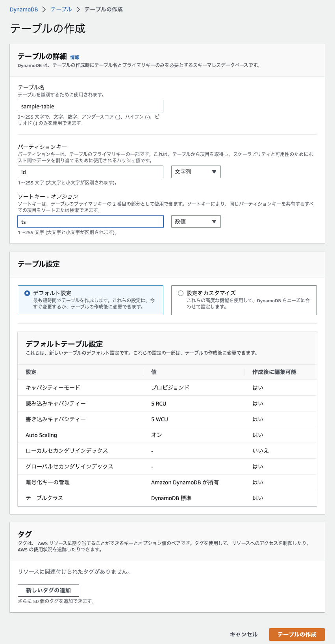This screenshot has width=335, height=644.
Task: Select the 設定をカスタマイズ radio option
Action: (x=181, y=293)
